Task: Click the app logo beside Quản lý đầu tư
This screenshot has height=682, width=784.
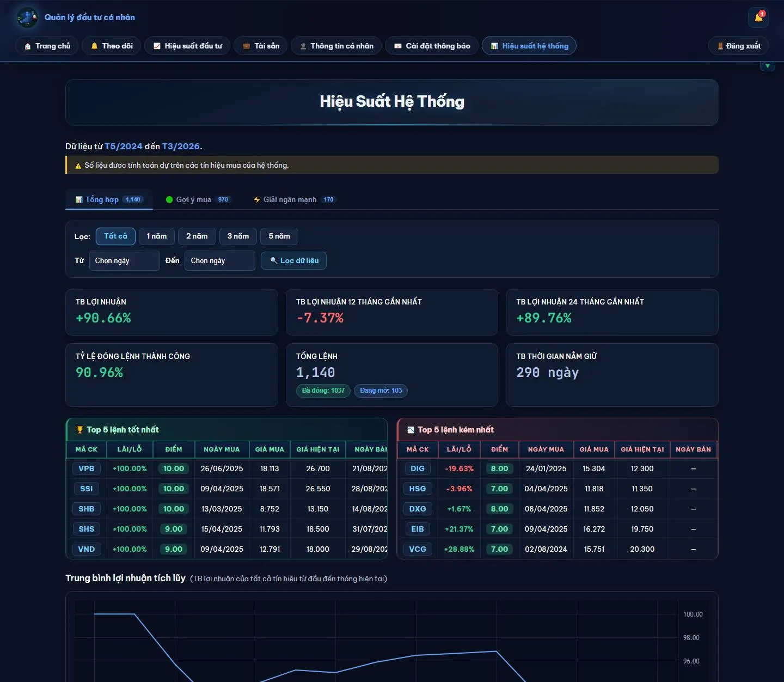Action: 27,17
